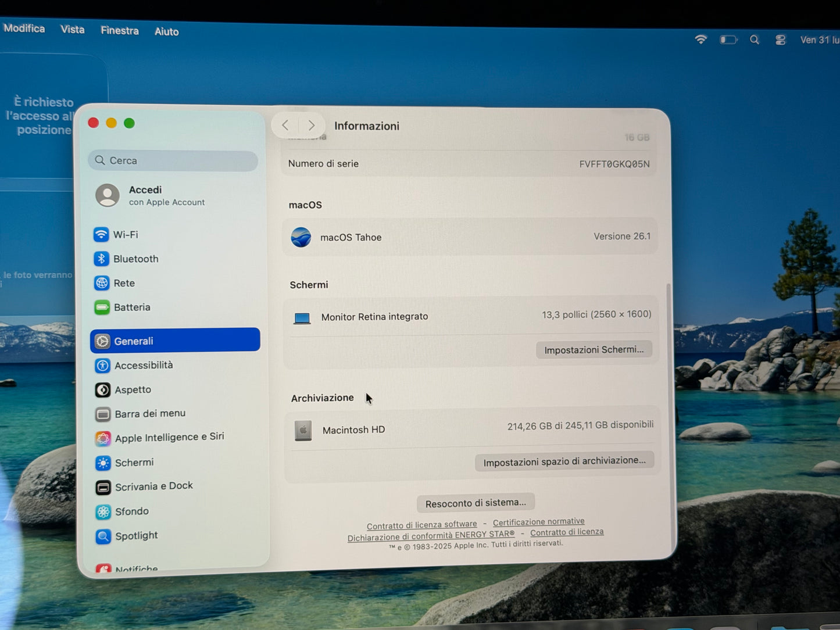Screen dimensions: 840x630
Task: Click the Barra dei menu icon
Action: (103, 414)
